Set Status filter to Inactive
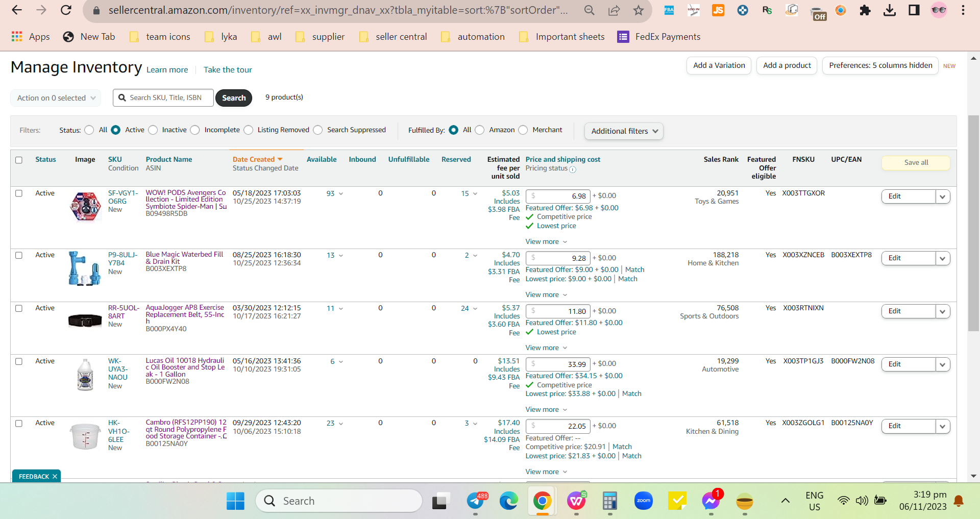This screenshot has height=519, width=980. point(153,130)
